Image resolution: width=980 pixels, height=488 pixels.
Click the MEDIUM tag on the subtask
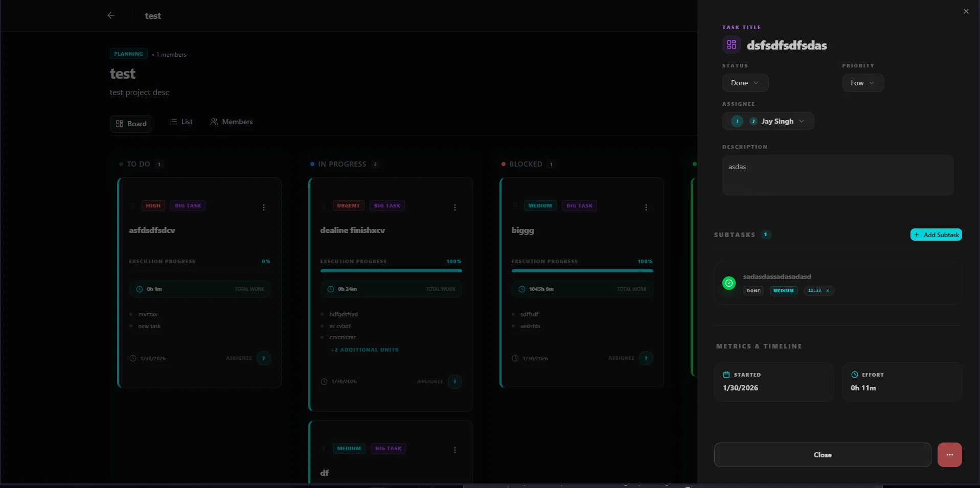[x=783, y=291]
